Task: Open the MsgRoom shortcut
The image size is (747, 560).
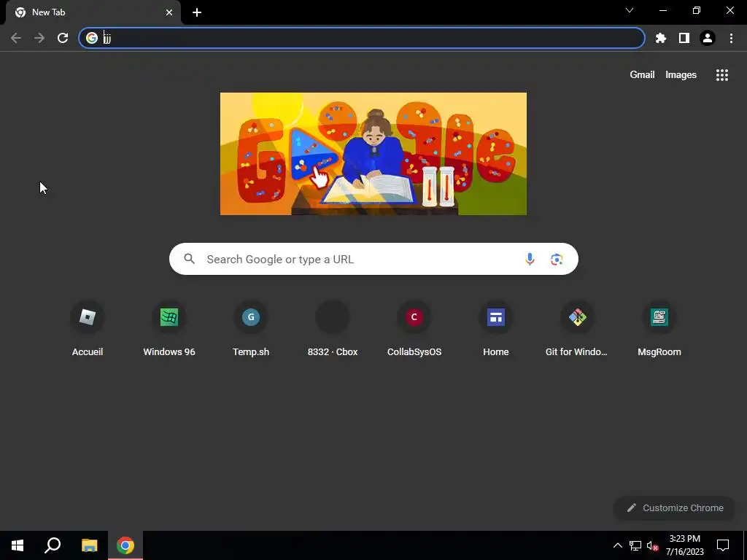Action: click(x=659, y=329)
